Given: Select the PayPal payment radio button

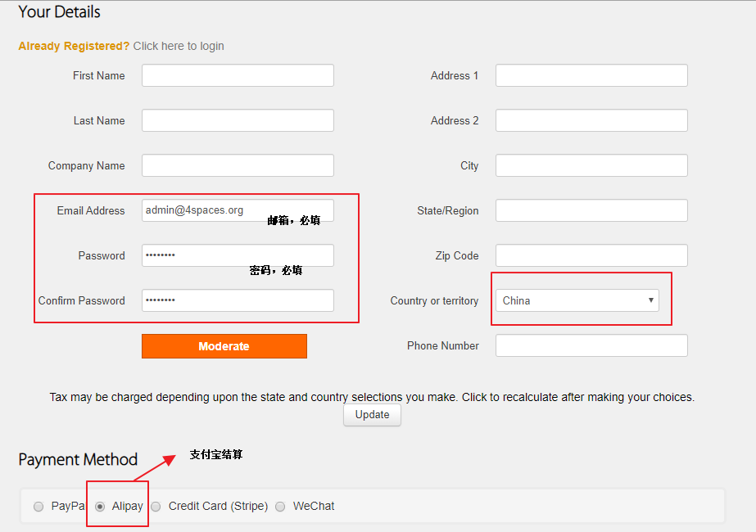Looking at the screenshot, I should point(38,507).
